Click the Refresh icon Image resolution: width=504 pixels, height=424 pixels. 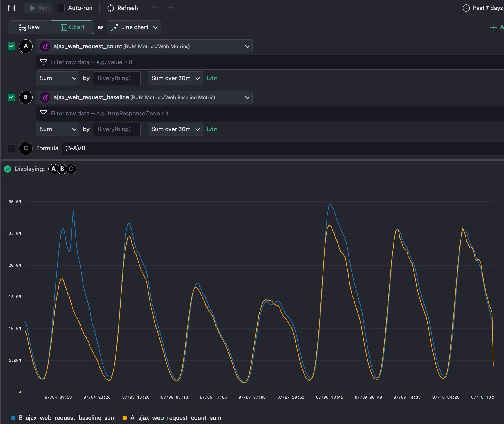110,8
